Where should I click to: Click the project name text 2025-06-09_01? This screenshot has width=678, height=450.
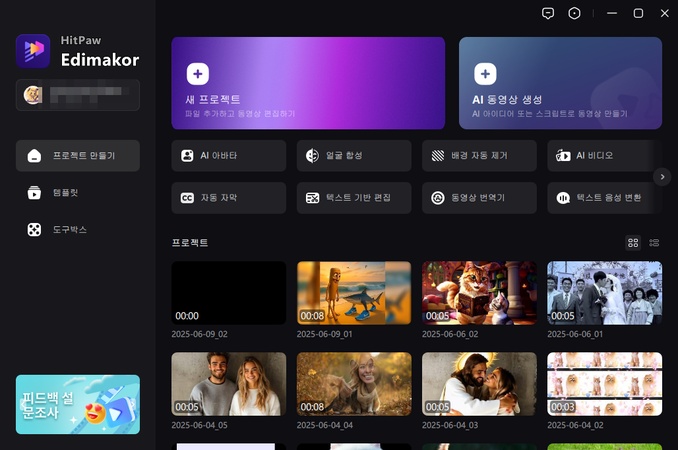[x=324, y=334]
